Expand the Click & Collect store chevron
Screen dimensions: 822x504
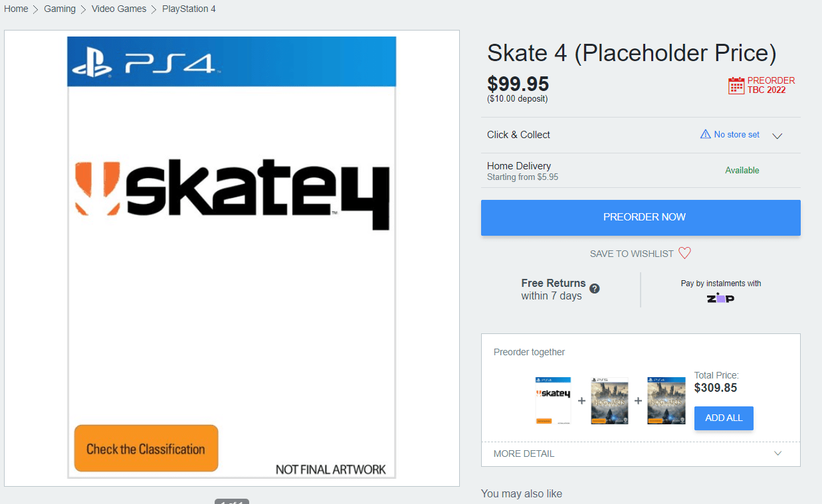click(777, 135)
